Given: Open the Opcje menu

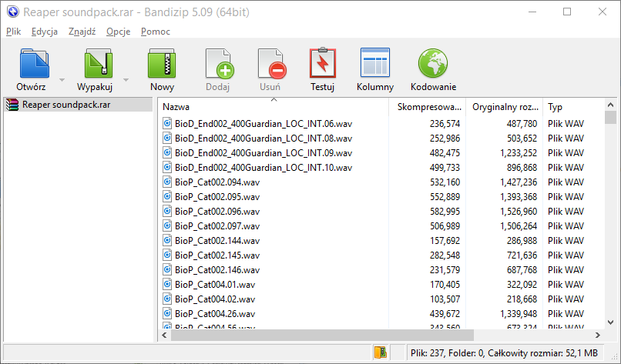Looking at the screenshot, I should pyautogui.click(x=118, y=32).
